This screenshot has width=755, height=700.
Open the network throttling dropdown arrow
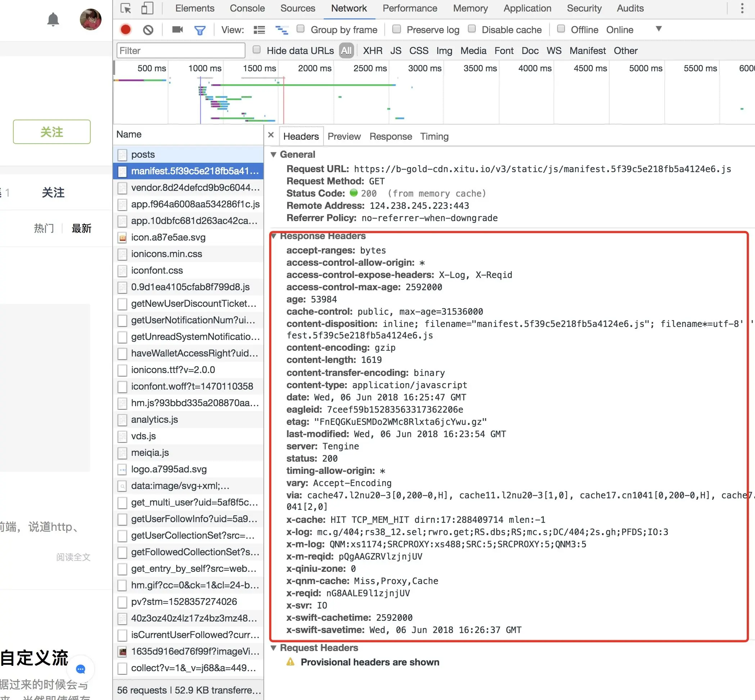coord(659,29)
